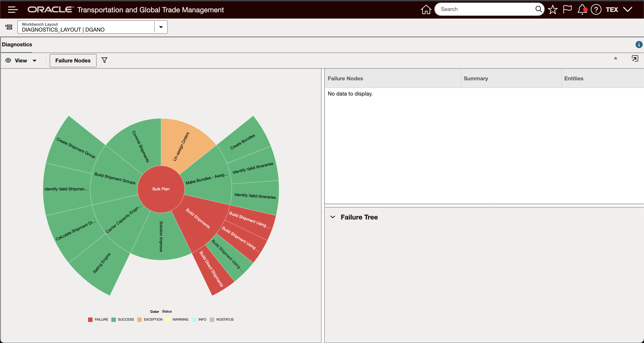Toggle the workbench layout sidebar icon
Image resolution: width=644 pixels, height=343 pixels.
(x=9, y=27)
